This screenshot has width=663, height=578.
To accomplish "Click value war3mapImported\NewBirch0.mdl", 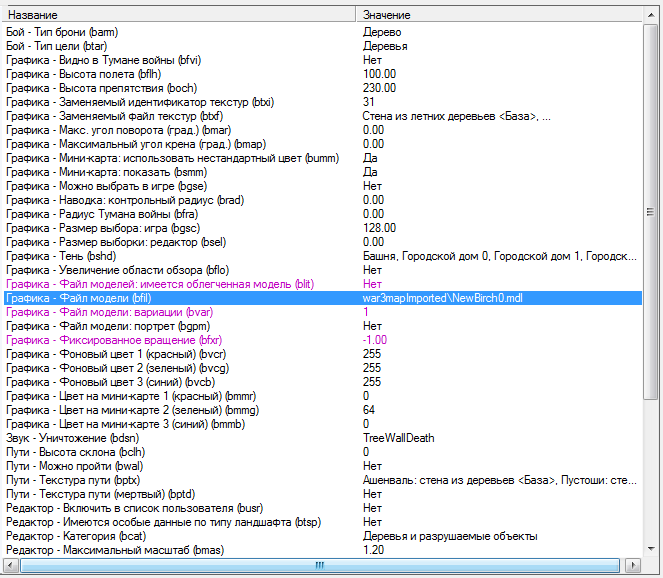I will pos(442,298).
